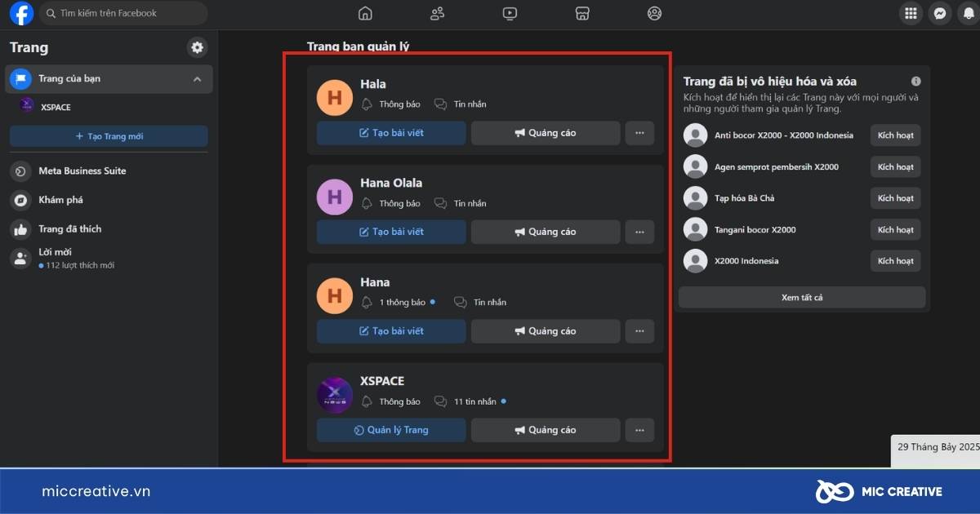The width and height of the screenshot is (980, 514).
Task: Click the Hala page avatar
Action: point(334,97)
